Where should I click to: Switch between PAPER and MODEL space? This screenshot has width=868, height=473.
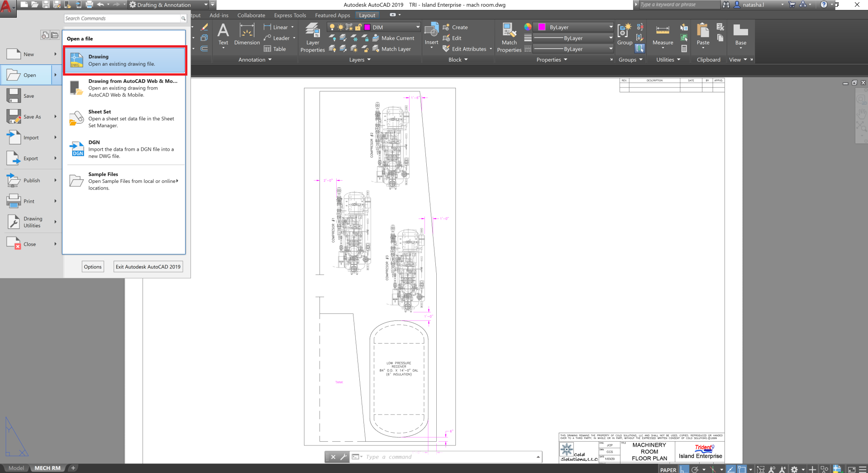pos(668,469)
